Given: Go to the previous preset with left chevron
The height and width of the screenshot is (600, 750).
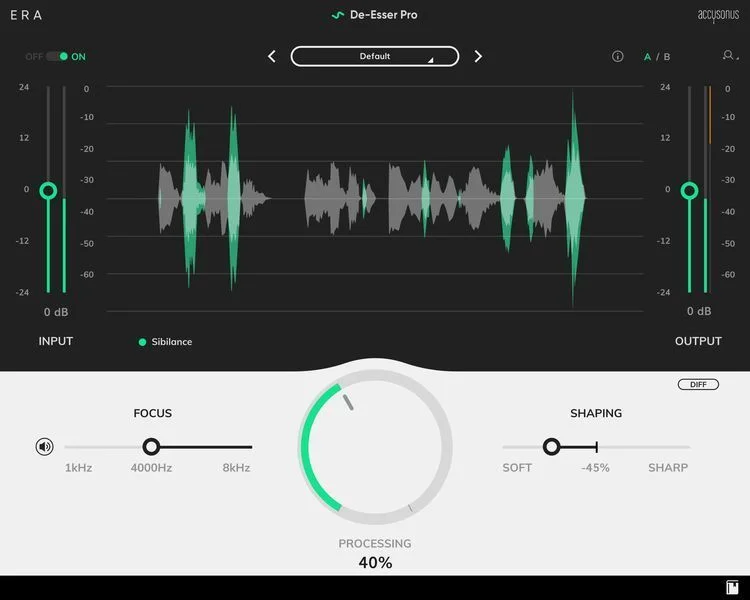Looking at the screenshot, I should coord(272,56).
